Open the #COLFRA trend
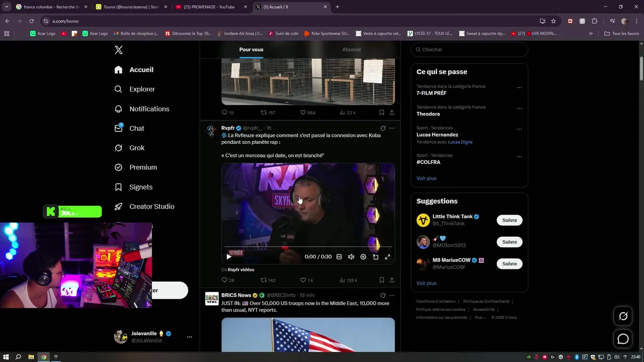The image size is (644, 362). 428,162
